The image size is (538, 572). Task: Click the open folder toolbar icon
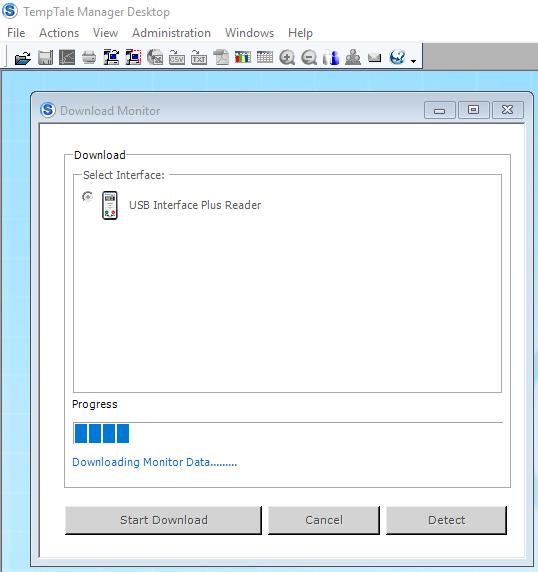(23, 58)
